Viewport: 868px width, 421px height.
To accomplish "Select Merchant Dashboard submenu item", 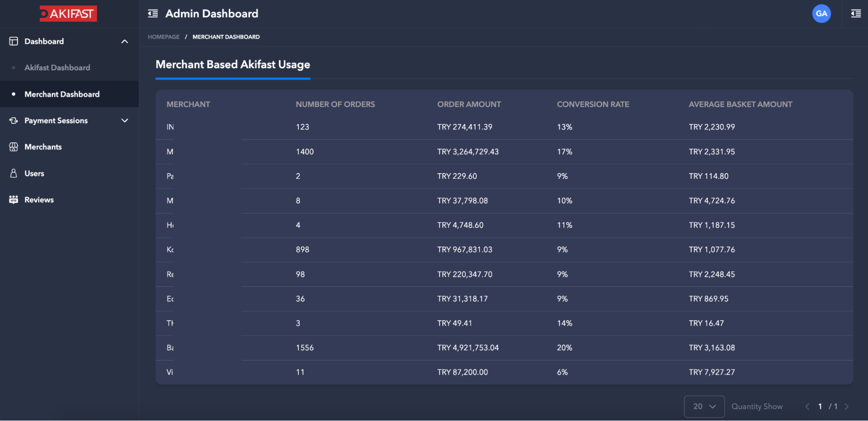I will (62, 94).
